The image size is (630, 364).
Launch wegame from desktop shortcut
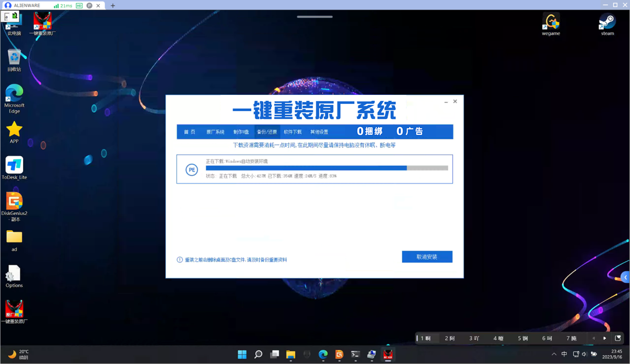551,24
